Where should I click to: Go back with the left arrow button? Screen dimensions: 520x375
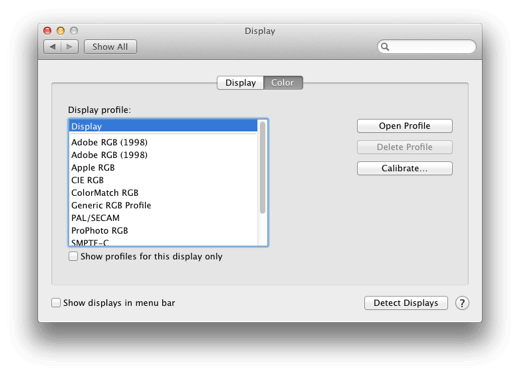point(52,47)
